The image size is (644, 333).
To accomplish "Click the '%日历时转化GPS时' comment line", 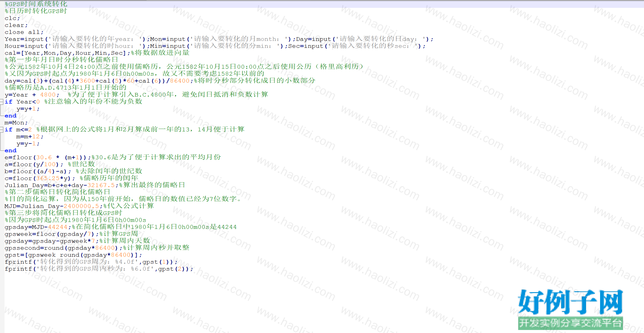I will point(36,11).
